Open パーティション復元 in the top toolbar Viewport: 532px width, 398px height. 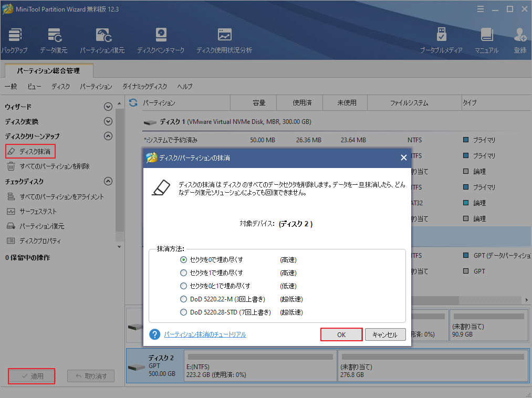(x=102, y=41)
